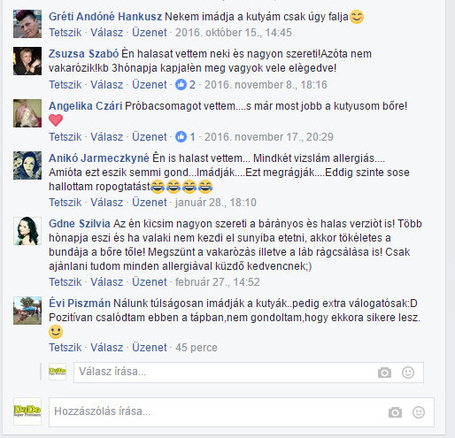Click Gdne Szilvia's avatar

pos(27,231)
